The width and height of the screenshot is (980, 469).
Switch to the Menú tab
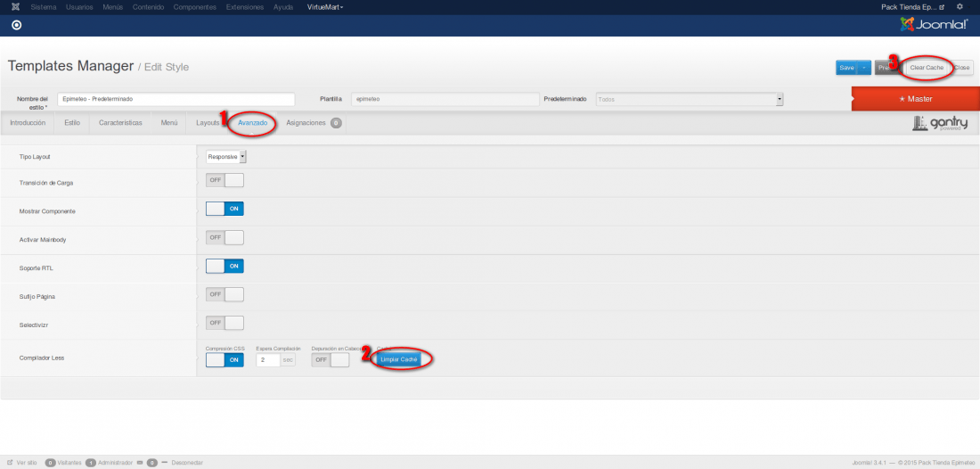tap(169, 123)
